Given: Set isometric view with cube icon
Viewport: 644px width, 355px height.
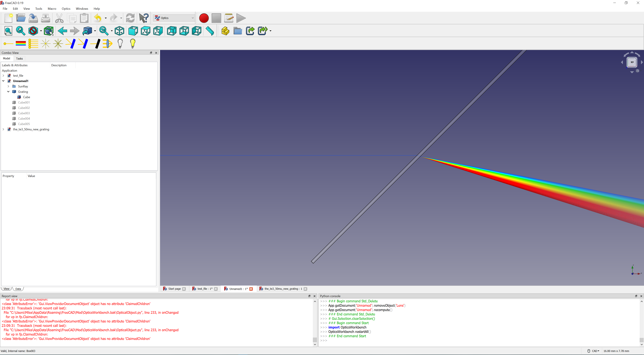Looking at the screenshot, I should pos(119,31).
